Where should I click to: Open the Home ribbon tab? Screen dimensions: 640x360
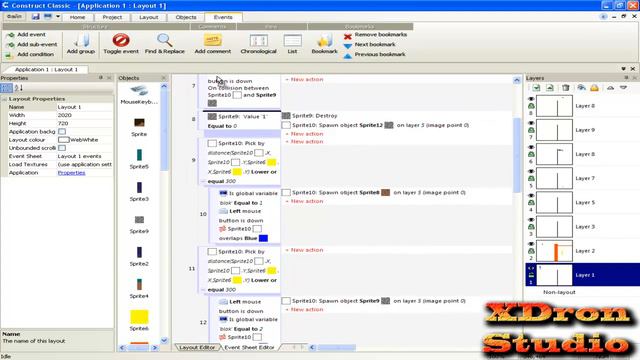[77, 17]
